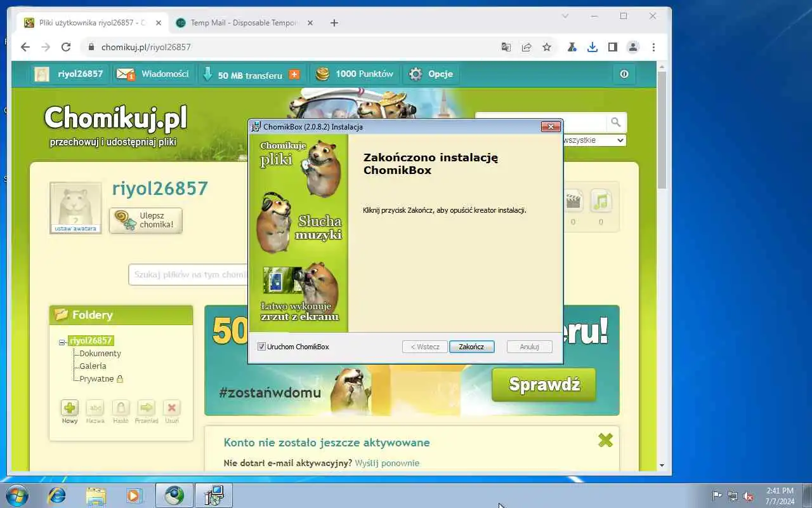The image size is (812, 508).
Task: Open the wszystkie search filter dropdown
Action: tap(594, 140)
